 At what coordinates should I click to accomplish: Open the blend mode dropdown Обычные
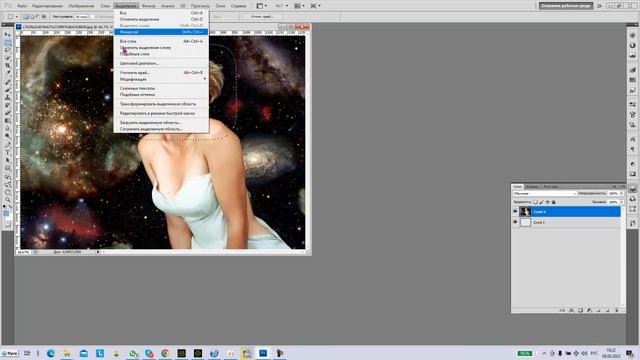click(544, 193)
